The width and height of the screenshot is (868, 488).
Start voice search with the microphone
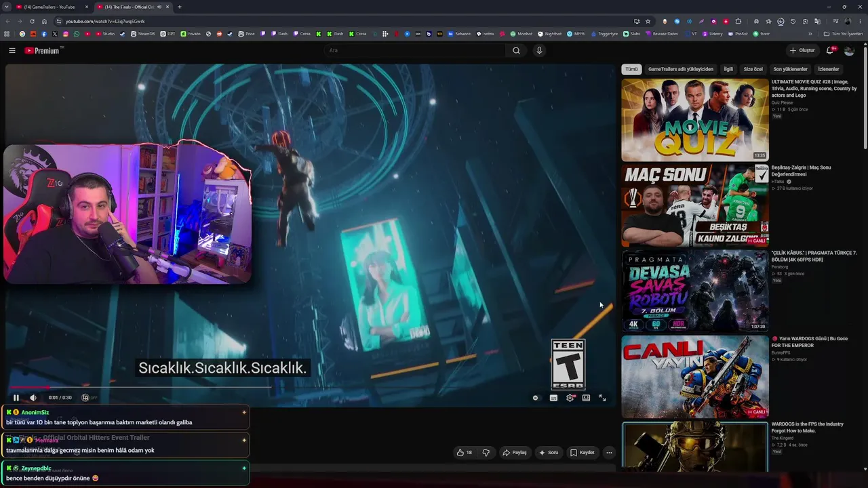pyautogui.click(x=539, y=50)
